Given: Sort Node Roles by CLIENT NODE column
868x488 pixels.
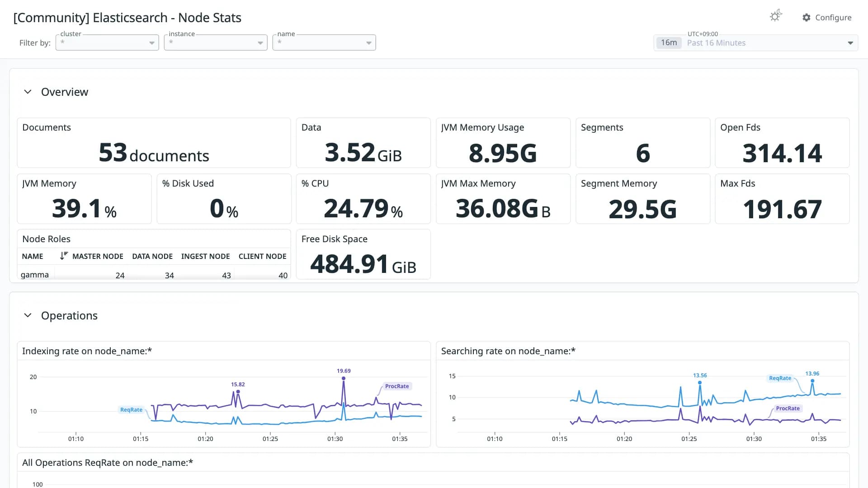Looking at the screenshot, I should 262,256.
